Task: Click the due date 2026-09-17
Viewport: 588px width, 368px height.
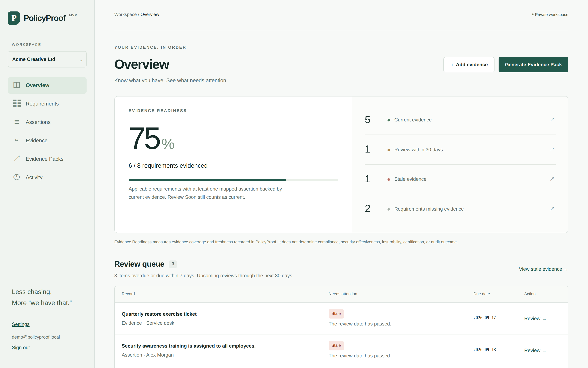Action: (484, 318)
